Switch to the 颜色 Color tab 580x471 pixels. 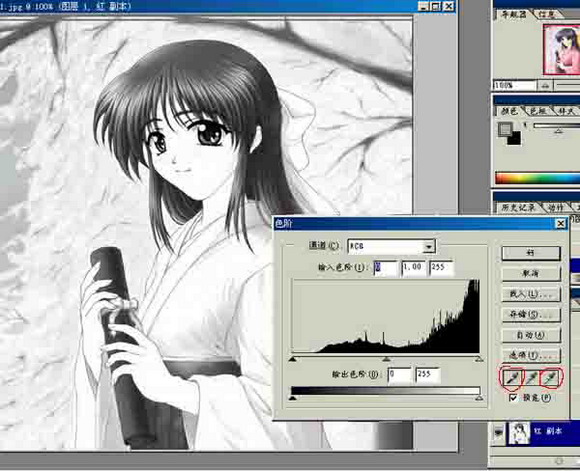509,111
